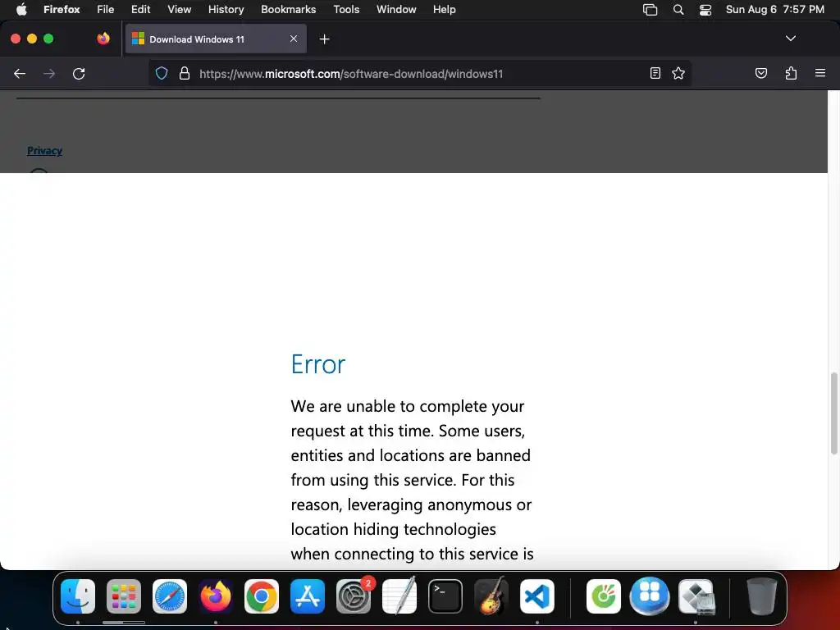Launch Finder from the Dock
840x630 pixels.
click(x=78, y=596)
